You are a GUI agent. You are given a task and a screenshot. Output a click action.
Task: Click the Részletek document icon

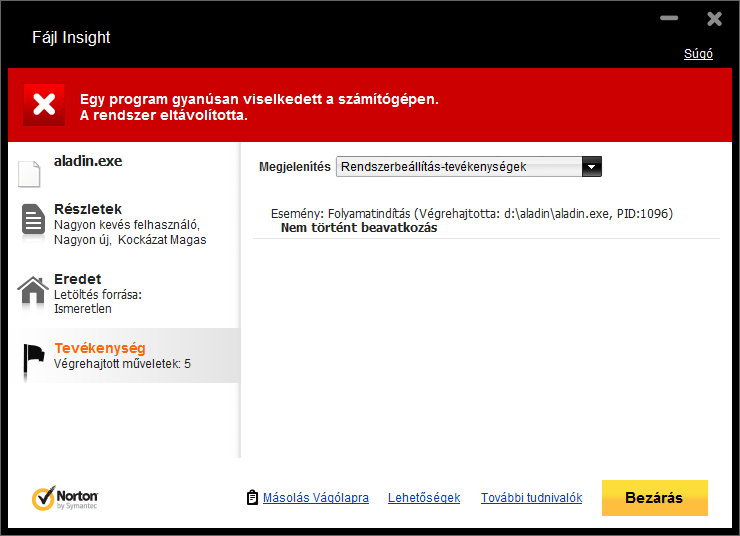tap(33, 219)
